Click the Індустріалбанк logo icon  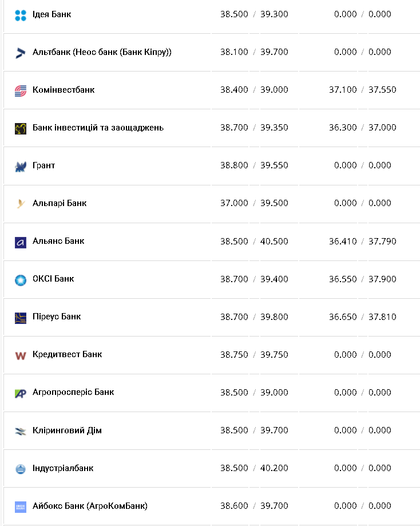(x=21, y=469)
